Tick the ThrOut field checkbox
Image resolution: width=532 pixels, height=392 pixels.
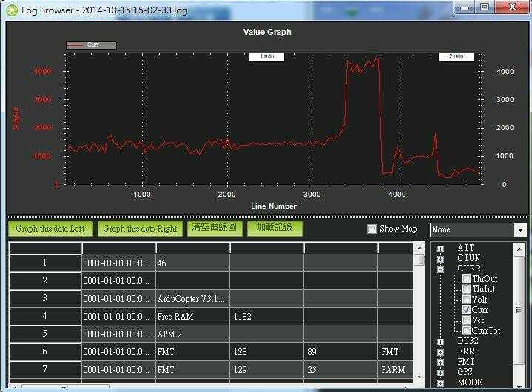click(x=466, y=279)
